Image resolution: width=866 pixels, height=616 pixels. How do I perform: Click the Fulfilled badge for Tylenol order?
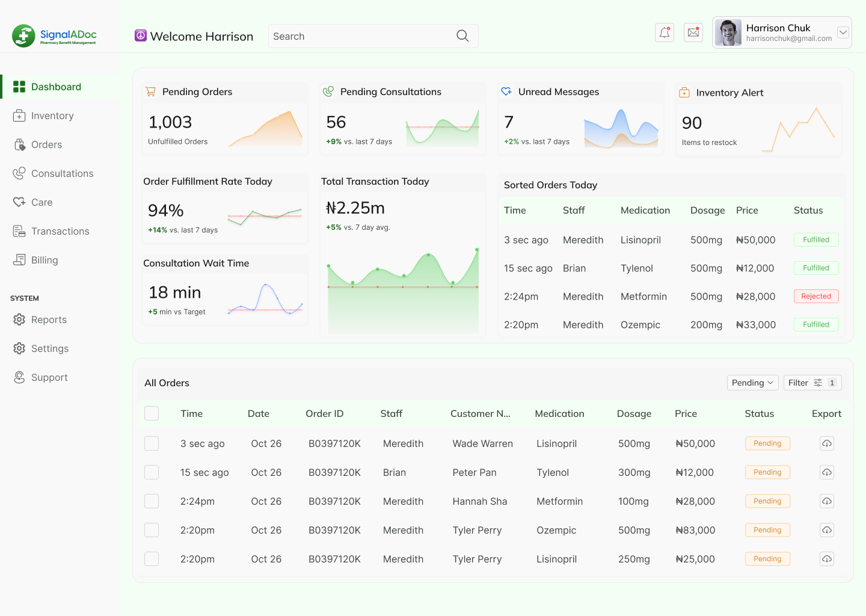[816, 268]
